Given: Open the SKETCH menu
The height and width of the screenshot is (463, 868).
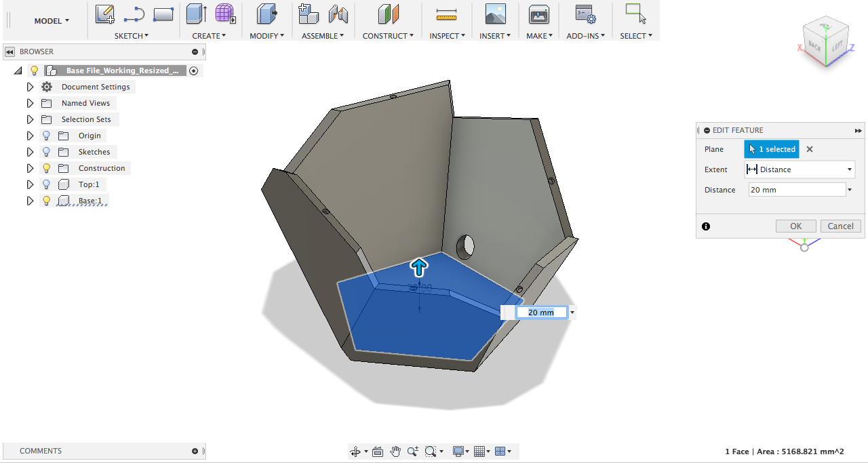Looking at the screenshot, I should (132, 36).
